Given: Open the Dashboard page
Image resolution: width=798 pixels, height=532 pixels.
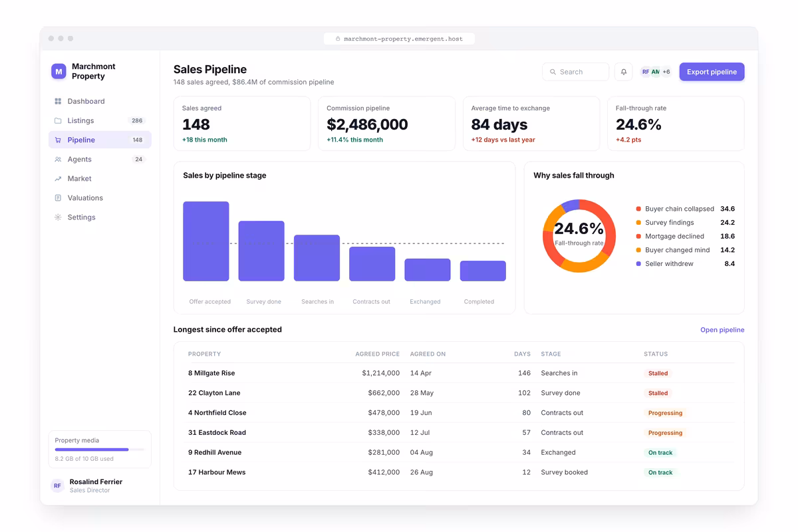Looking at the screenshot, I should pos(100,101).
